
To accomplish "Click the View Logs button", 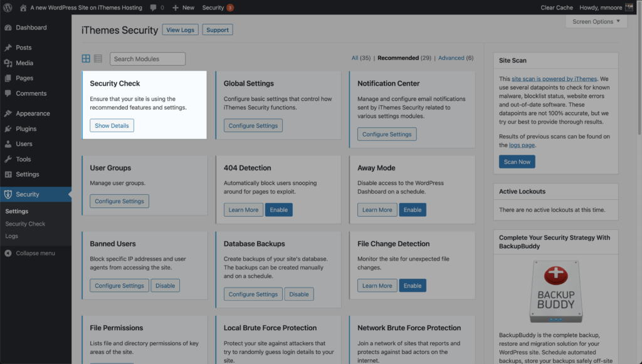I will click(x=180, y=30).
